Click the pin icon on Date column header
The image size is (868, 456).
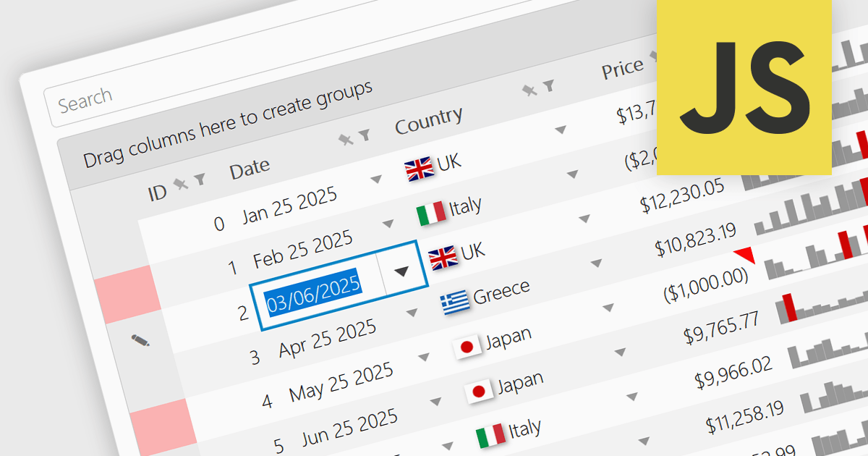click(347, 139)
